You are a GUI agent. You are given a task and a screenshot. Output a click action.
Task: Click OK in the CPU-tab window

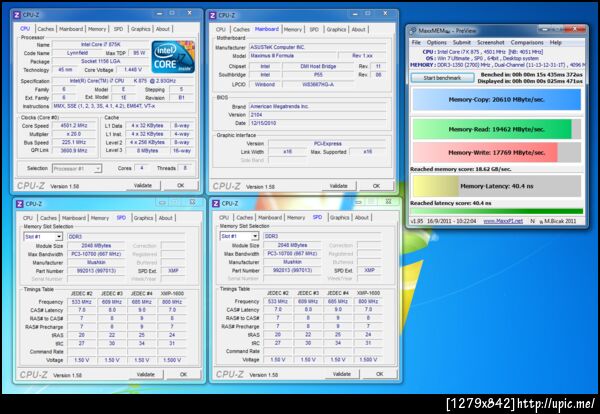pos(181,186)
